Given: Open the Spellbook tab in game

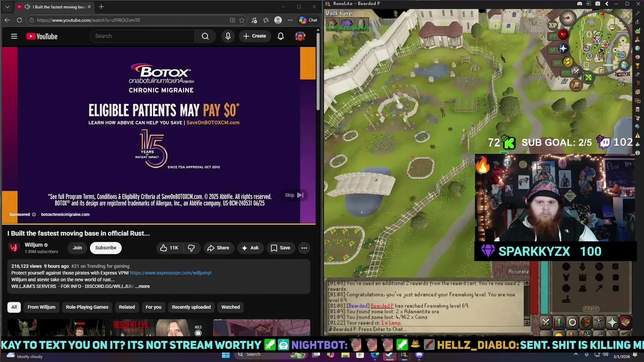Looking at the screenshot, I should 625,322.
